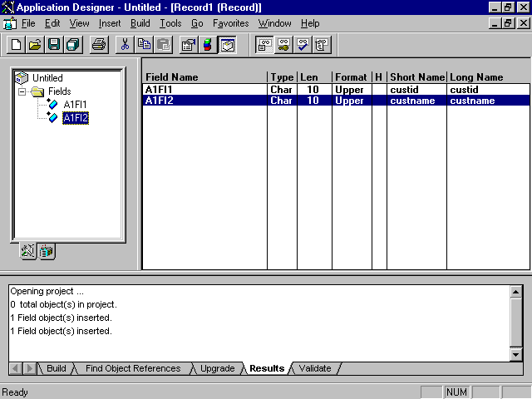Screen dimensions: 532x399
Task: Select the Untitled project label
Action: point(47,78)
